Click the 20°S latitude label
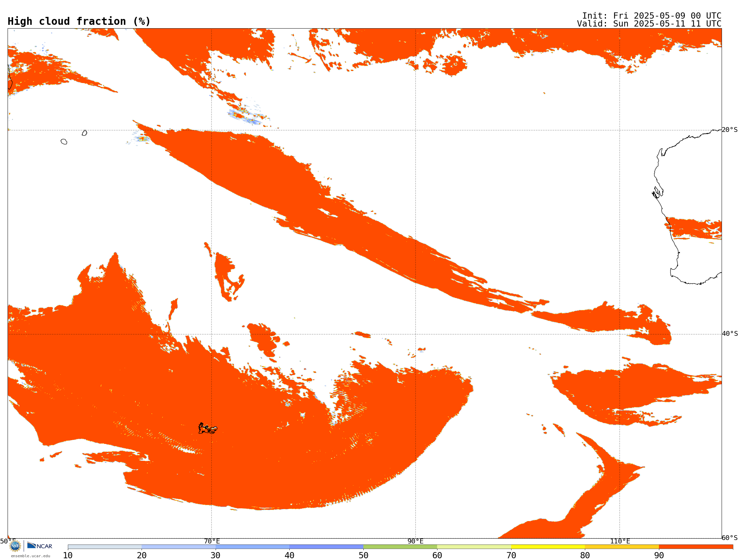Image resolution: width=744 pixels, height=560 pixels. (730, 130)
